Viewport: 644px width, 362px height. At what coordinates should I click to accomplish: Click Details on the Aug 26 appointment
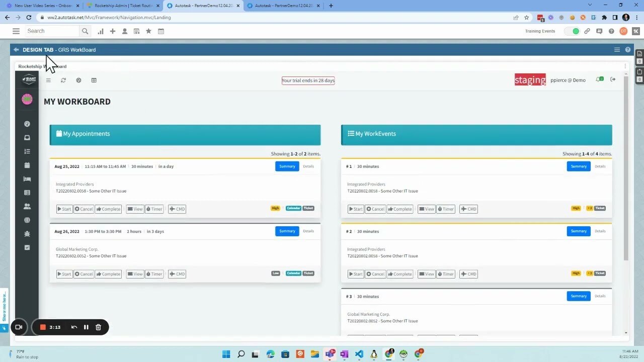[x=308, y=231]
